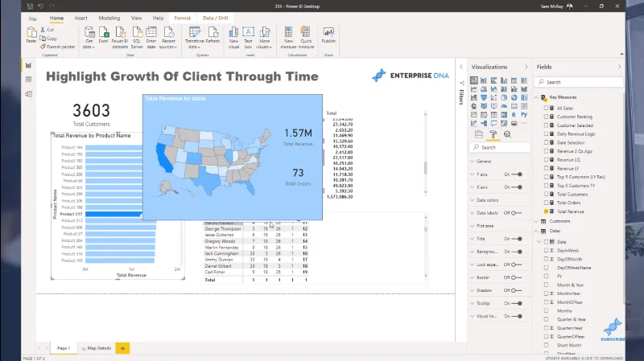Toggle the Title switch
Screen dimensions: 644x361
click(x=518, y=239)
